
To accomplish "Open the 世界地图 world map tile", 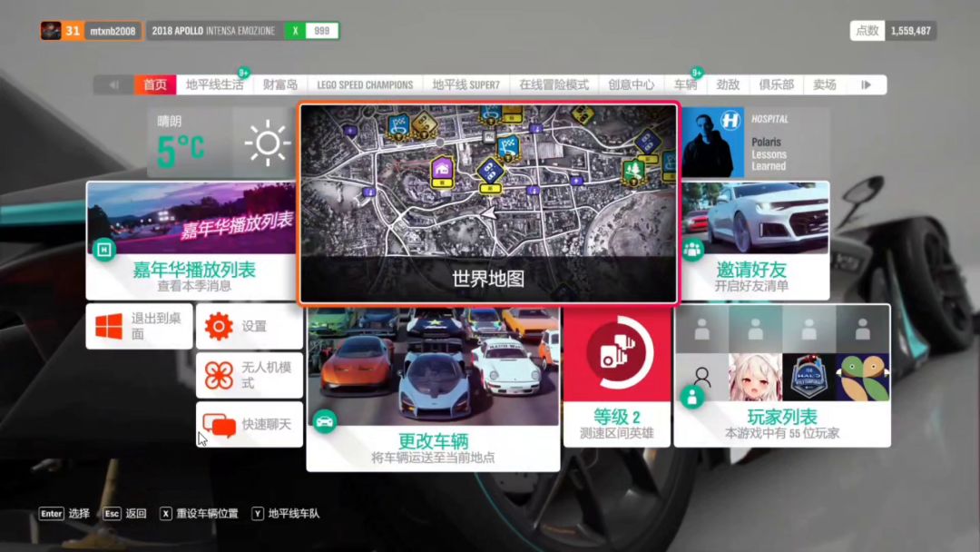I will 488,203.
